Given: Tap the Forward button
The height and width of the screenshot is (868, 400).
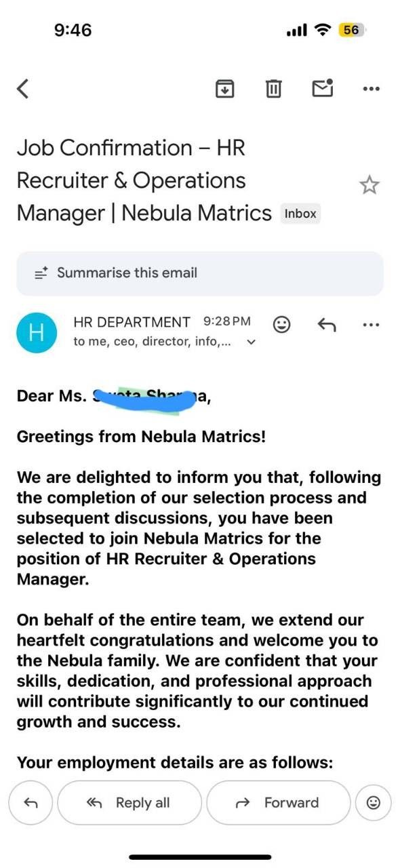Looking at the screenshot, I should [279, 803].
